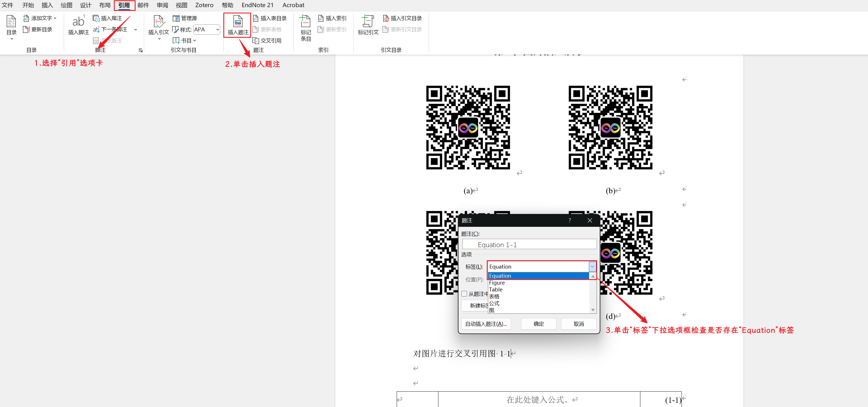Click the Cross-reference (交叉引用) icon
This screenshot has height=407, width=868.
pos(256,40)
